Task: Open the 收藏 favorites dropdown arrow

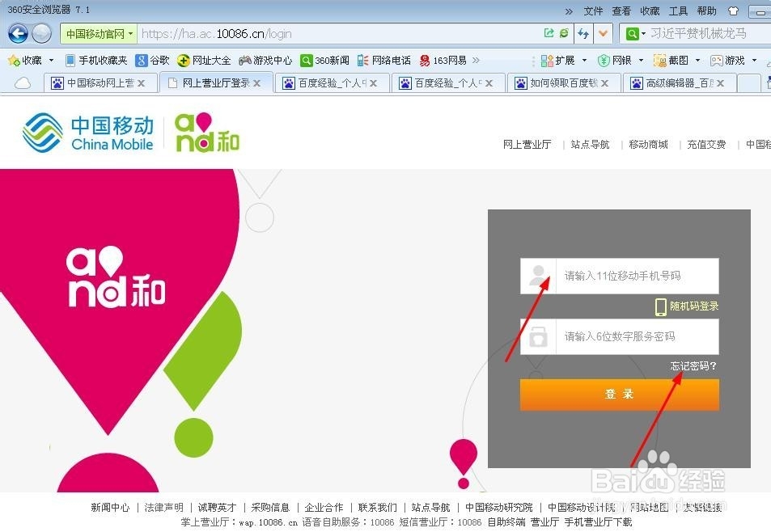Action: tap(50, 60)
